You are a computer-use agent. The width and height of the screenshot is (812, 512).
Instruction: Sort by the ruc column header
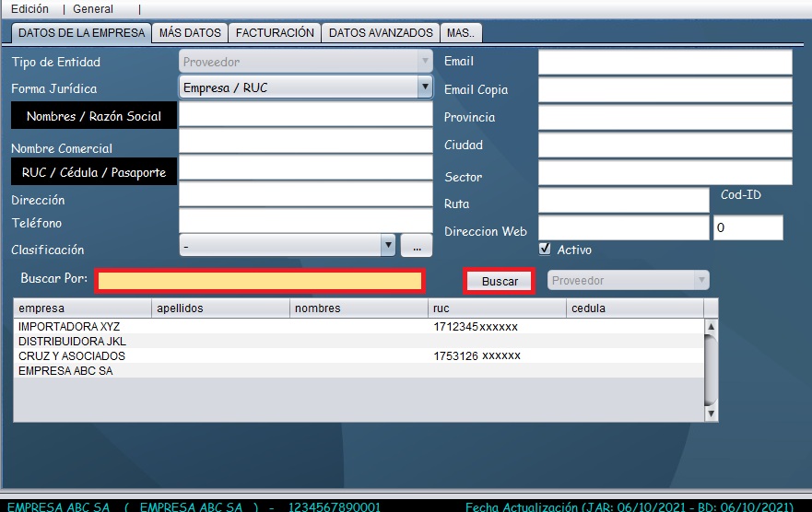pos(496,308)
